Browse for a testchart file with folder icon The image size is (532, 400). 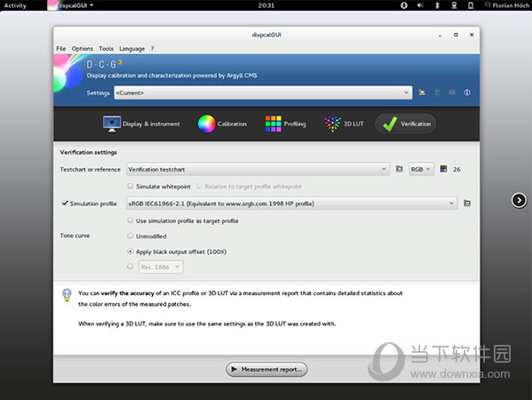point(400,169)
